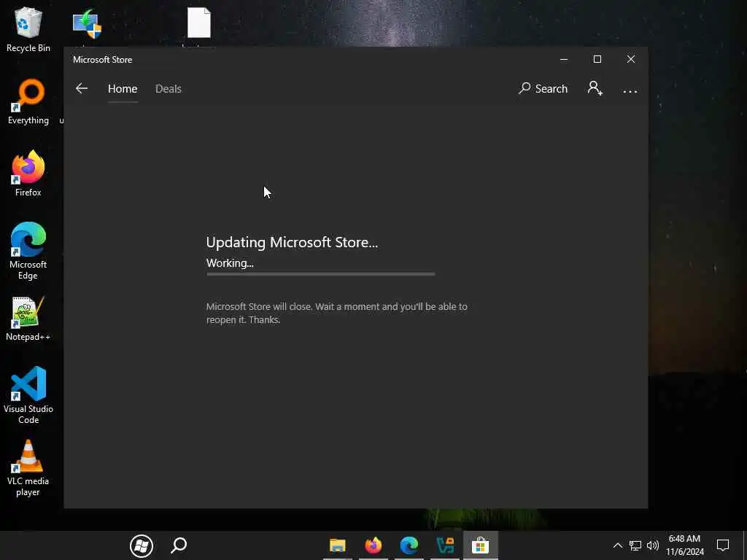Image resolution: width=747 pixels, height=560 pixels.
Task: Select the Notepad++ desktop shortcut
Action: [28, 319]
